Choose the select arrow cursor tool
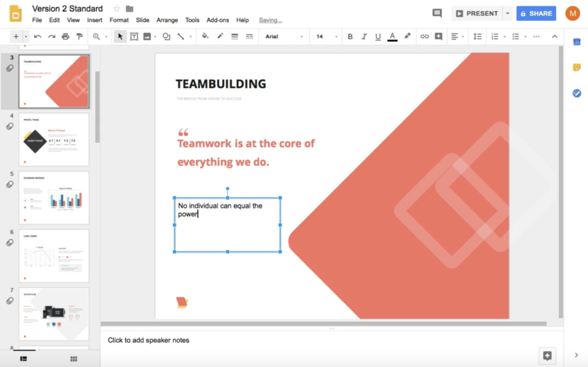The width and height of the screenshot is (588, 367). (x=120, y=37)
